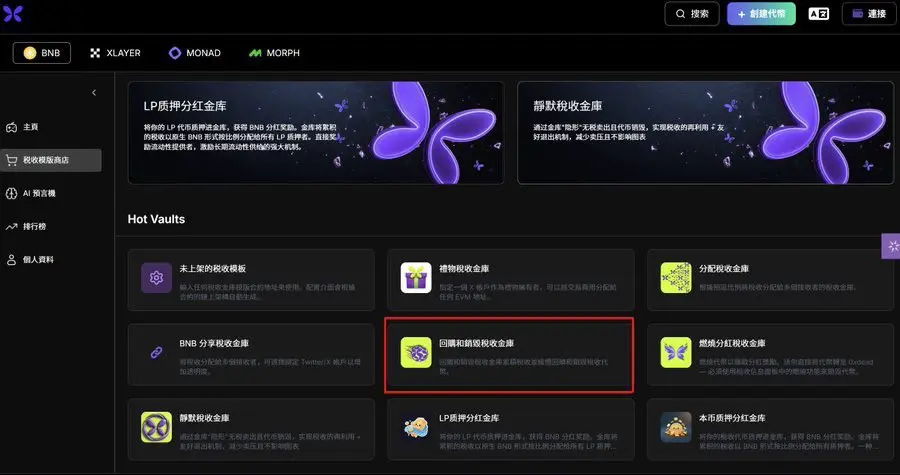
Task: Open the 分配税收金庫 icon card
Action: point(770,280)
